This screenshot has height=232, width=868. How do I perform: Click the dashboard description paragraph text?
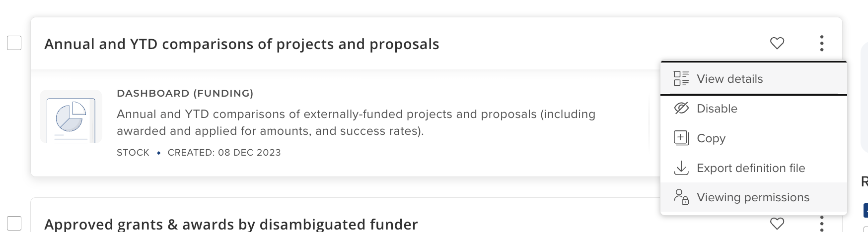click(x=356, y=122)
